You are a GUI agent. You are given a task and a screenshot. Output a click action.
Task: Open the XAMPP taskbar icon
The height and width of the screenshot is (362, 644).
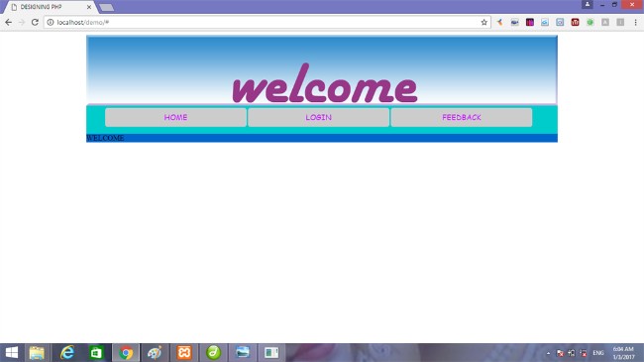point(184,352)
